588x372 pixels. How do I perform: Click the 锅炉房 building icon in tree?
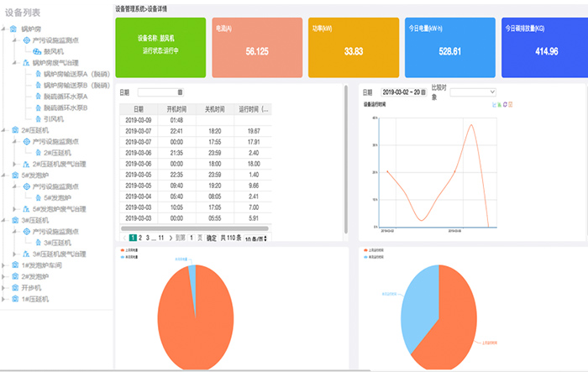pyautogui.click(x=13, y=29)
